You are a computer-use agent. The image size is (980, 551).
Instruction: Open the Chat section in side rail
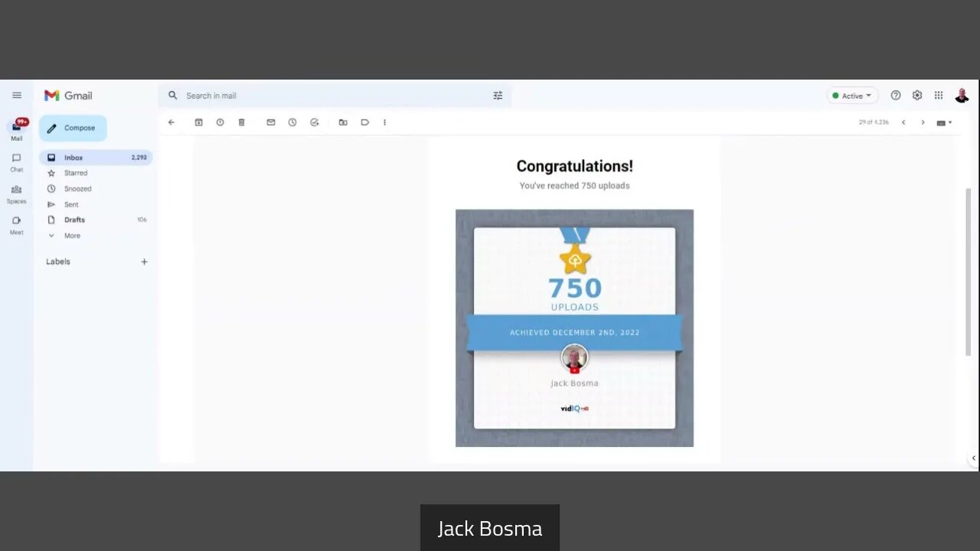tap(17, 162)
